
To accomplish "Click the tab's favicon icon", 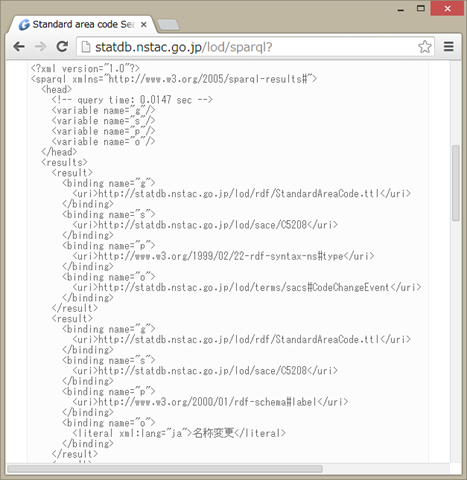I will [x=24, y=25].
